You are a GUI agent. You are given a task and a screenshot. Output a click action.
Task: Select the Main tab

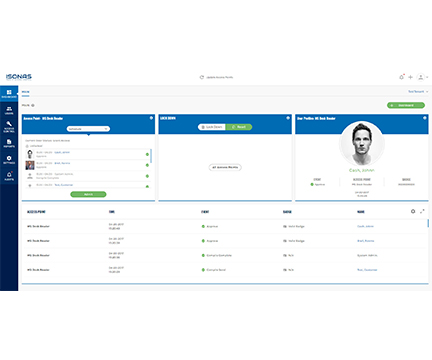26,92
